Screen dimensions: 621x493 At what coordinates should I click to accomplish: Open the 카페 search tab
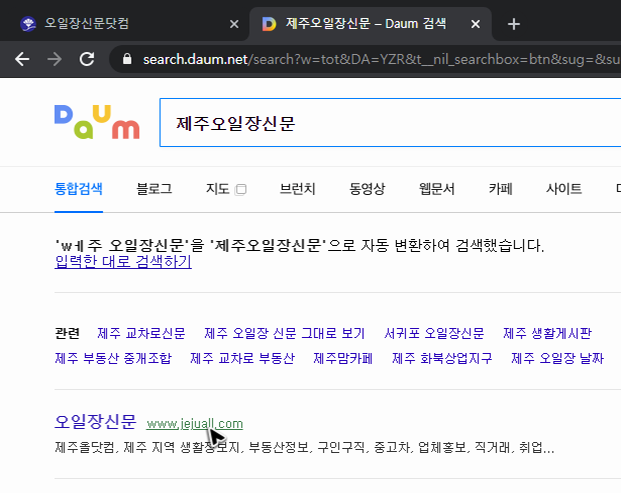pos(501,189)
